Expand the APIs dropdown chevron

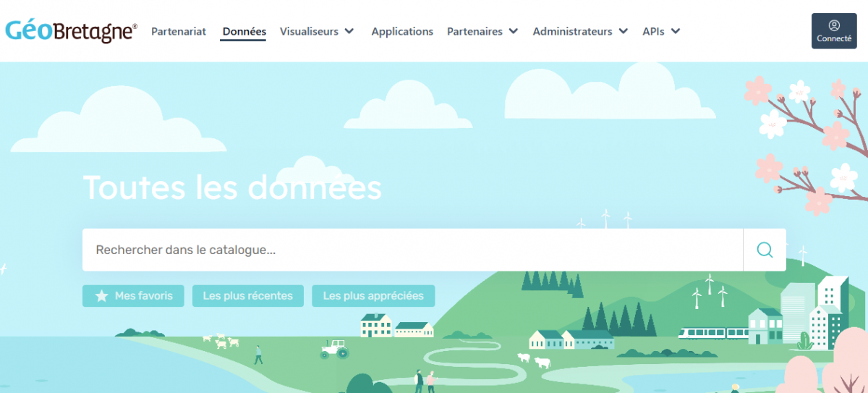[676, 31]
